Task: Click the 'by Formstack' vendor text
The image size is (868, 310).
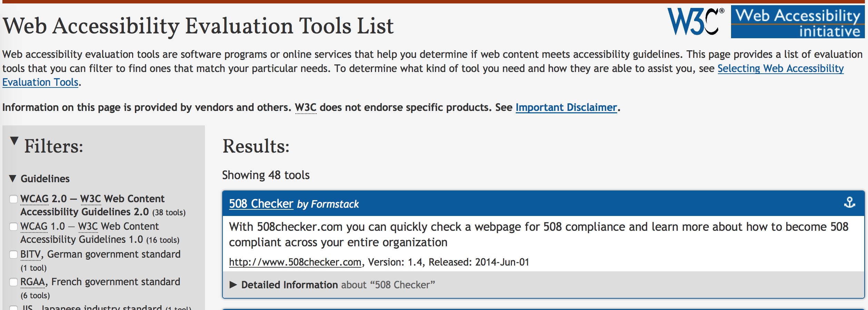Action: (x=328, y=204)
